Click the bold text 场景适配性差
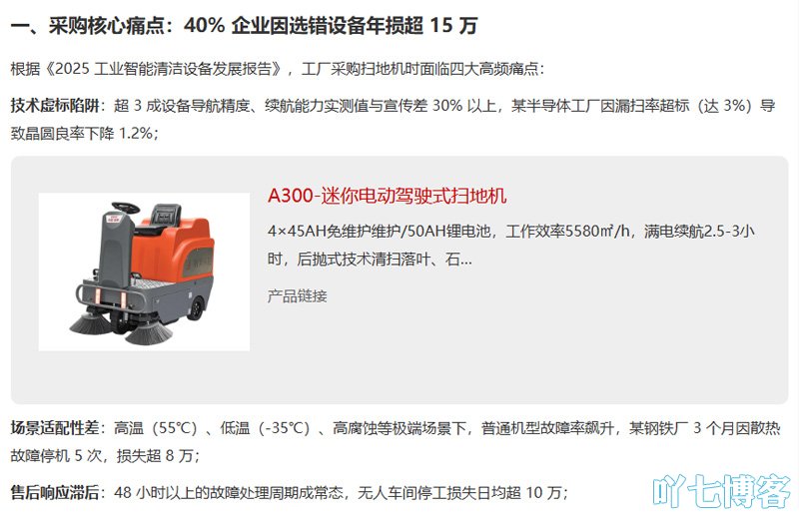The width and height of the screenshot is (799, 532). pyautogui.click(x=55, y=427)
